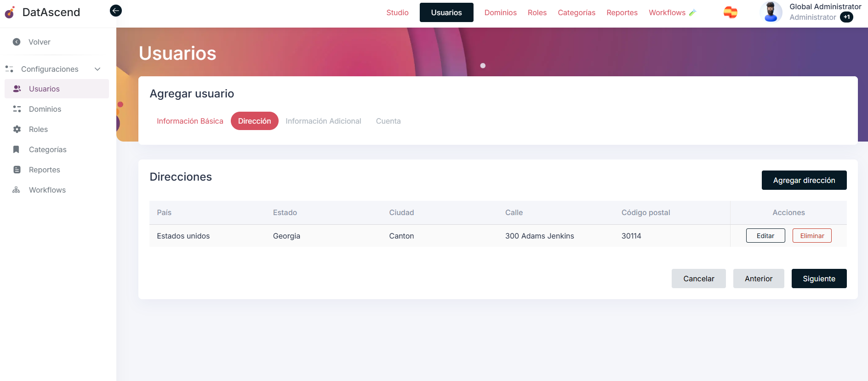Click the DatAscend logo icon
The width and height of the screenshot is (868, 381).
(x=10, y=12)
